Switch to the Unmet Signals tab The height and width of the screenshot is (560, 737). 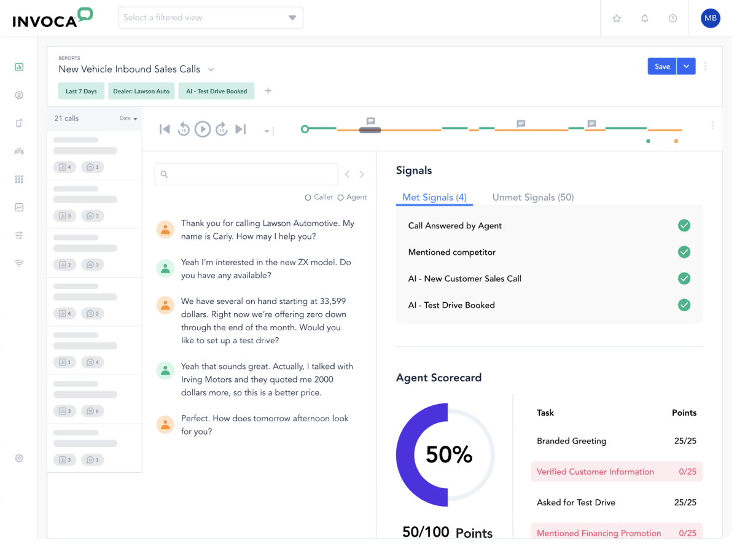point(532,197)
